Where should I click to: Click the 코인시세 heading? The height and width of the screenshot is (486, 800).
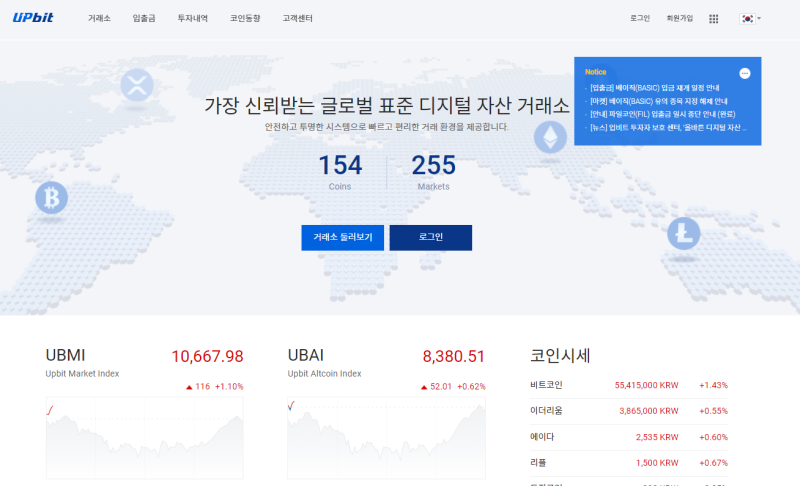tap(560, 355)
